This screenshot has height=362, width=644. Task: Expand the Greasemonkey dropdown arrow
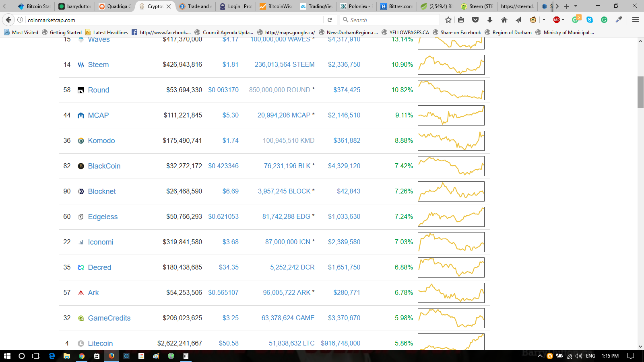click(544, 20)
